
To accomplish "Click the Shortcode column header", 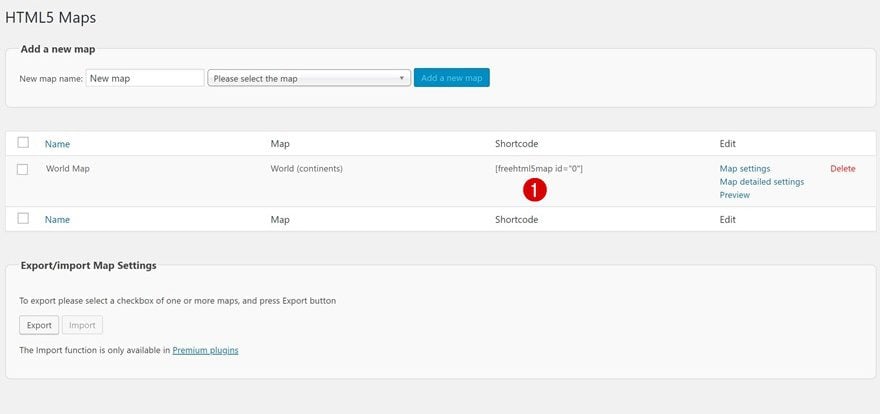I will pyautogui.click(x=516, y=144).
